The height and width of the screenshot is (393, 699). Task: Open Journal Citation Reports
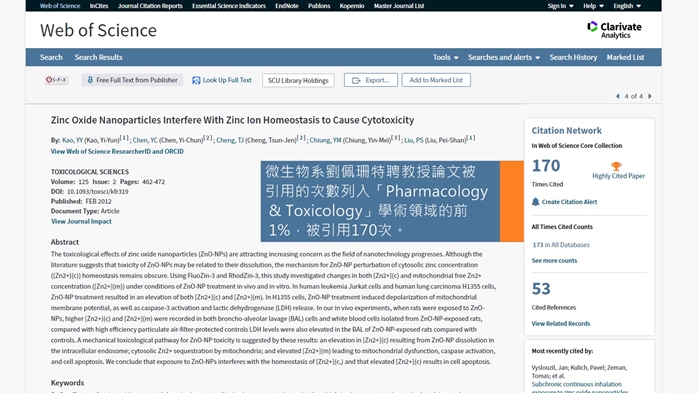[x=150, y=6]
